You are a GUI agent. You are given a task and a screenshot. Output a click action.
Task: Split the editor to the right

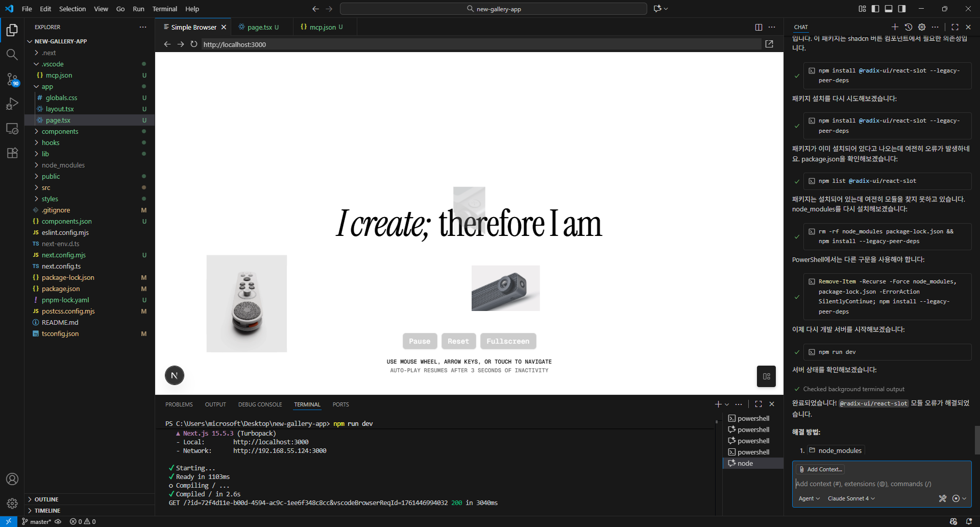coord(758,27)
